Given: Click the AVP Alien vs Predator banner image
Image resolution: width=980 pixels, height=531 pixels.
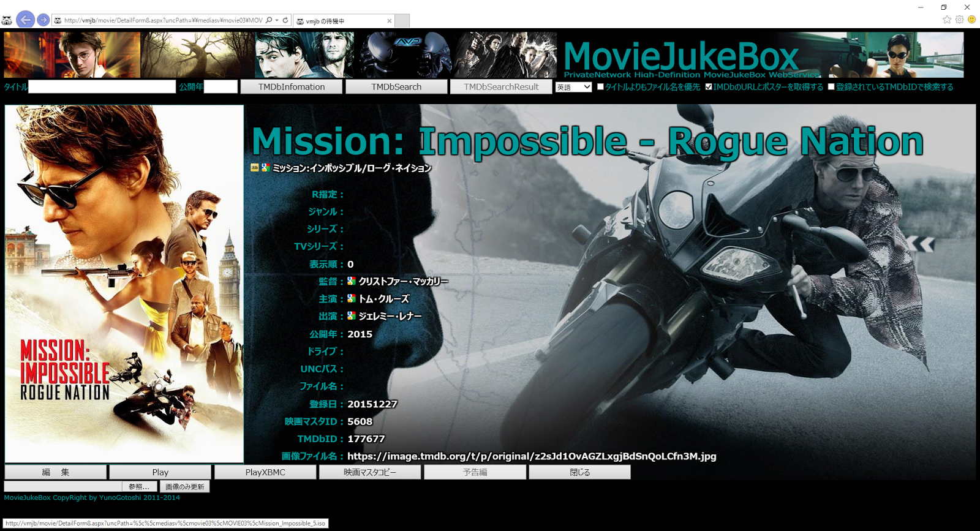Looking at the screenshot, I should 404,55.
